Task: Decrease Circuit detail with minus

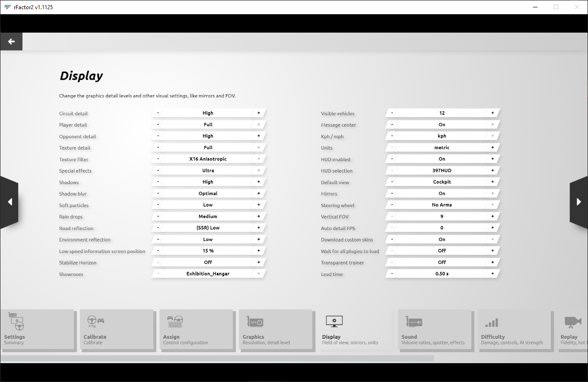Action: 158,113
